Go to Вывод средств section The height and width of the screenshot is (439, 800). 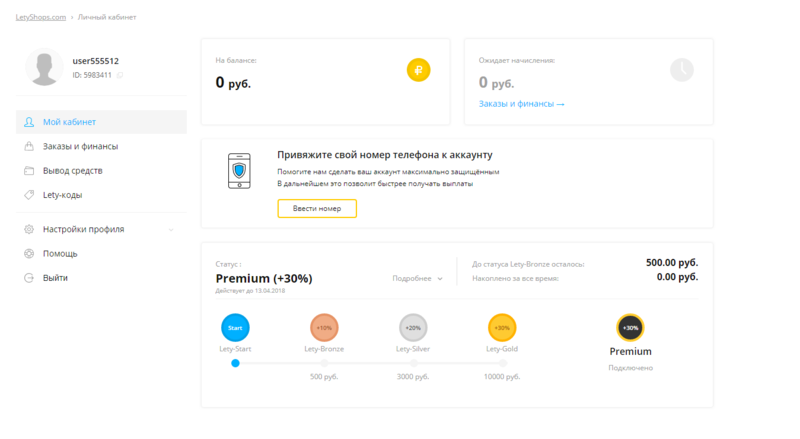point(72,171)
